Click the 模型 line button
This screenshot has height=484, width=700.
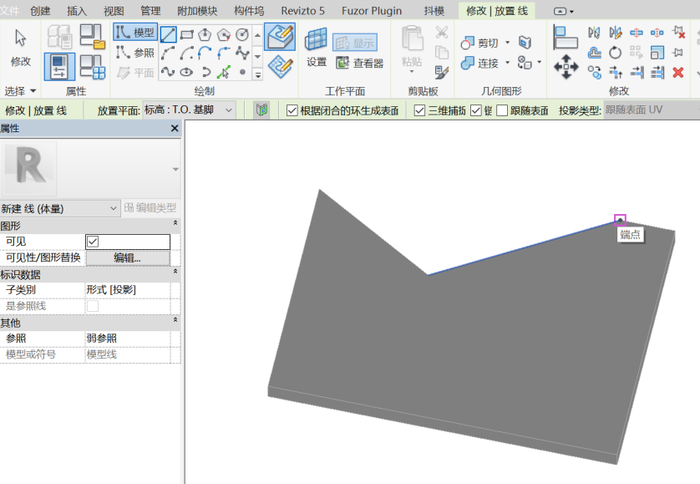135,33
